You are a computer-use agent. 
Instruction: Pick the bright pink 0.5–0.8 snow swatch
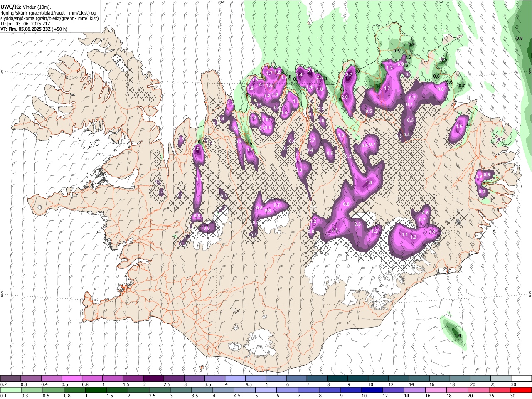(x=72, y=378)
